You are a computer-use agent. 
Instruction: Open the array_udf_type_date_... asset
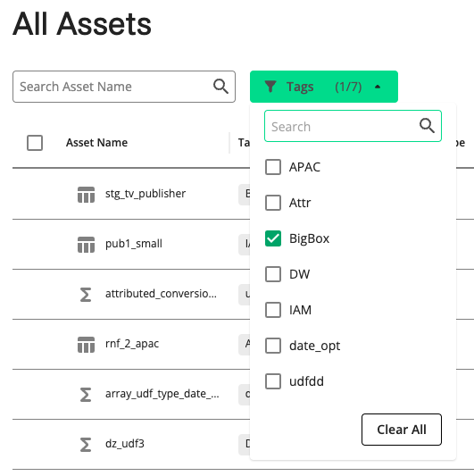coord(162,394)
